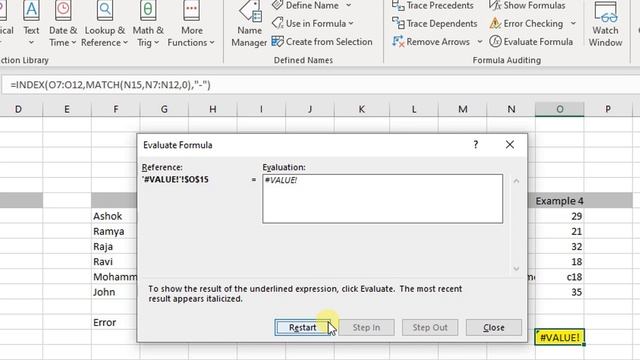Toggle Show Formulas
The height and width of the screenshot is (360, 640).
(527, 5)
